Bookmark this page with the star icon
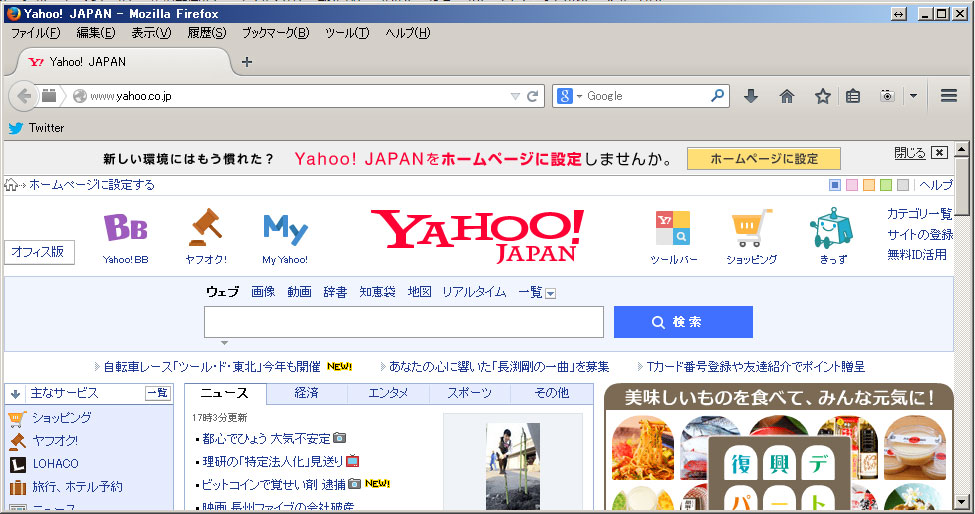Viewport: 975px width, 514px height. click(823, 96)
